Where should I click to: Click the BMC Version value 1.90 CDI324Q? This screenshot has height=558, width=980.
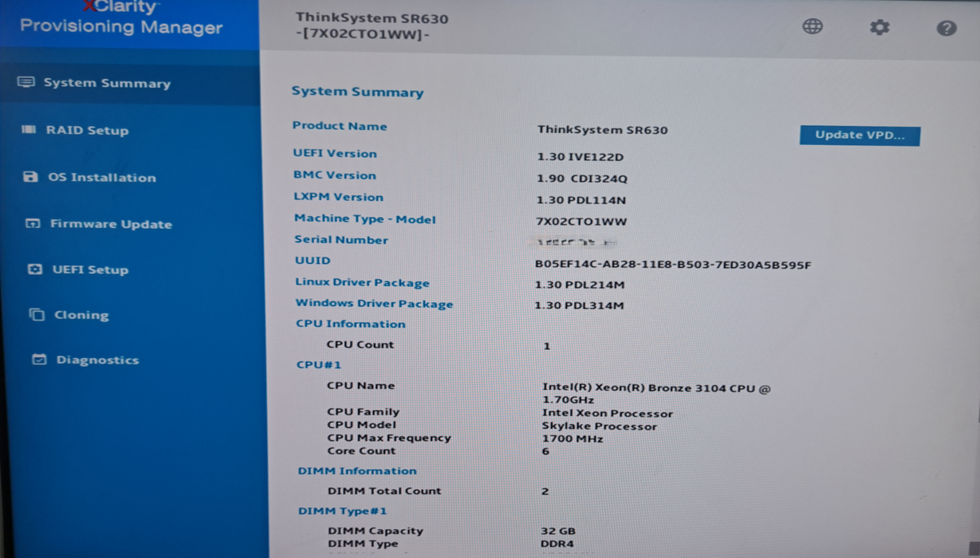582,179
